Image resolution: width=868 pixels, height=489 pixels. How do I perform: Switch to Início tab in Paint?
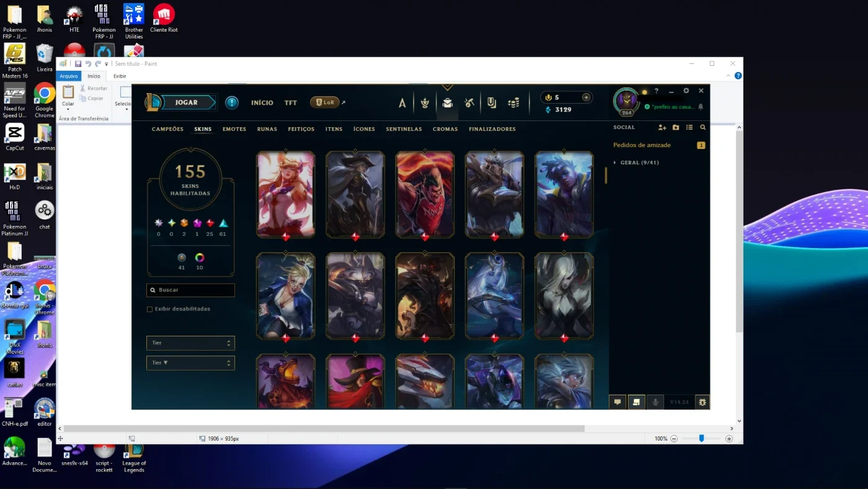click(94, 76)
